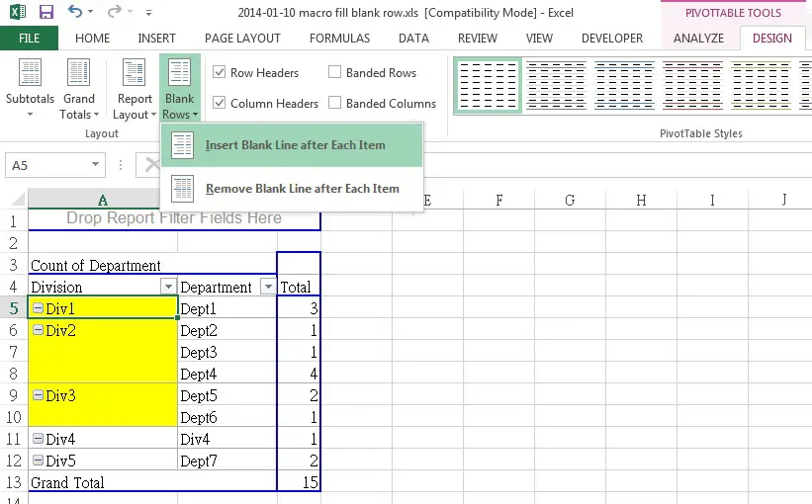
Task: Collapse the Div5 group
Action: 38,460
